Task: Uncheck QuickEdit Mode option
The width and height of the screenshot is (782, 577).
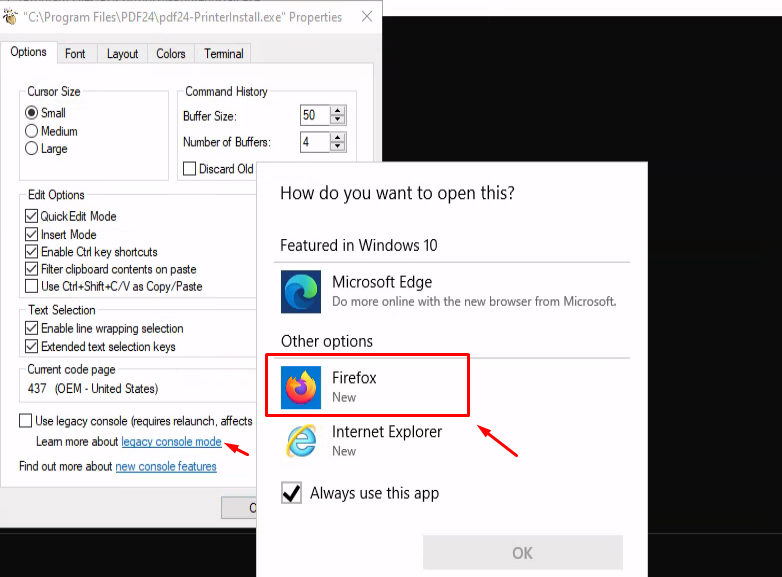Action: click(x=31, y=216)
